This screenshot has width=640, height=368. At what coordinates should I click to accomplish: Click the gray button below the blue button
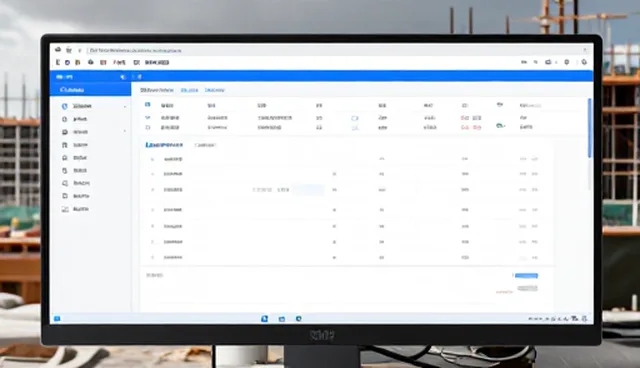527,288
